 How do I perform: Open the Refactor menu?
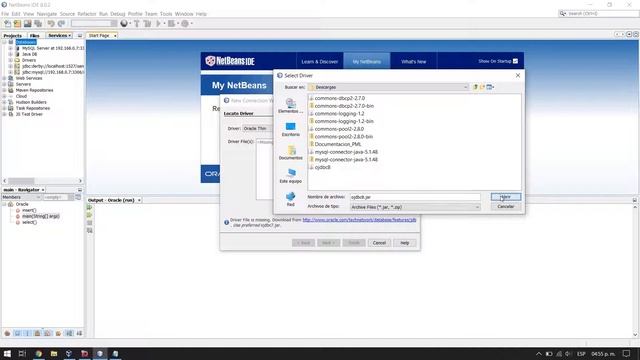pos(87,14)
